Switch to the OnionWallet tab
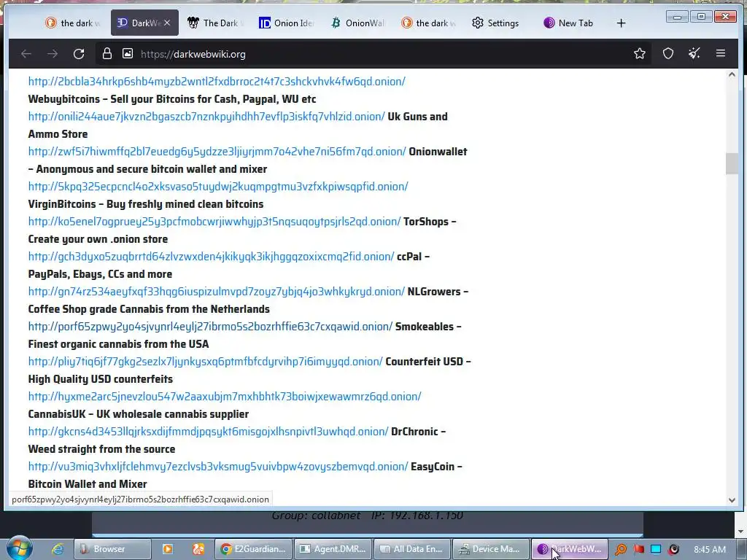Image resolution: width=747 pixels, height=560 pixels. coord(357,23)
